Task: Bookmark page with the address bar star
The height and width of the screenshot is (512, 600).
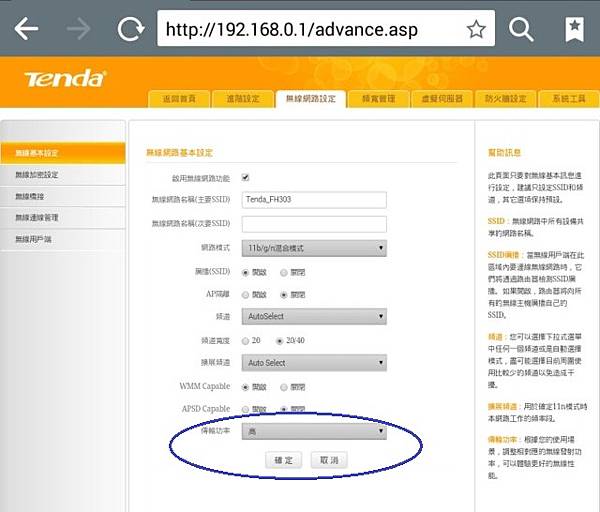Action: (x=476, y=29)
